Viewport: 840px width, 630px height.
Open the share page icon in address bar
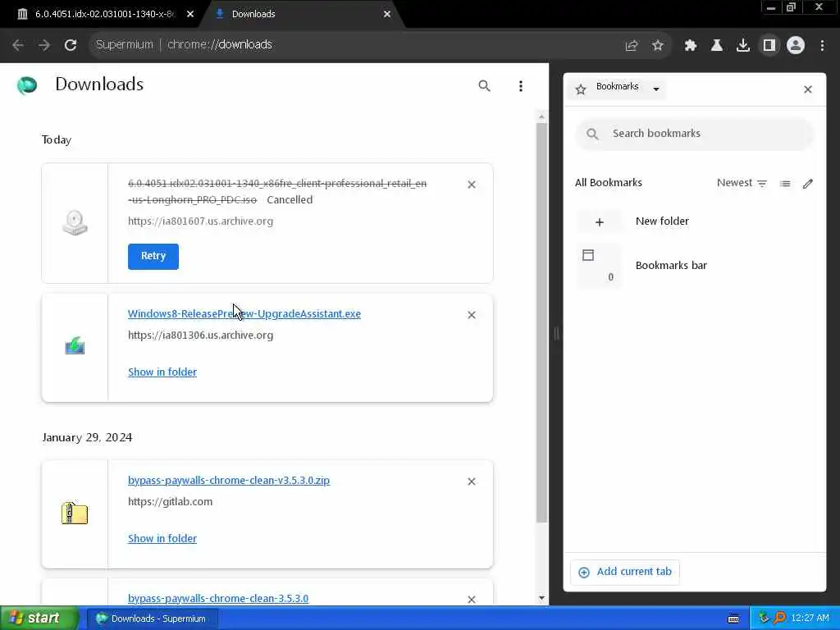[632, 46]
